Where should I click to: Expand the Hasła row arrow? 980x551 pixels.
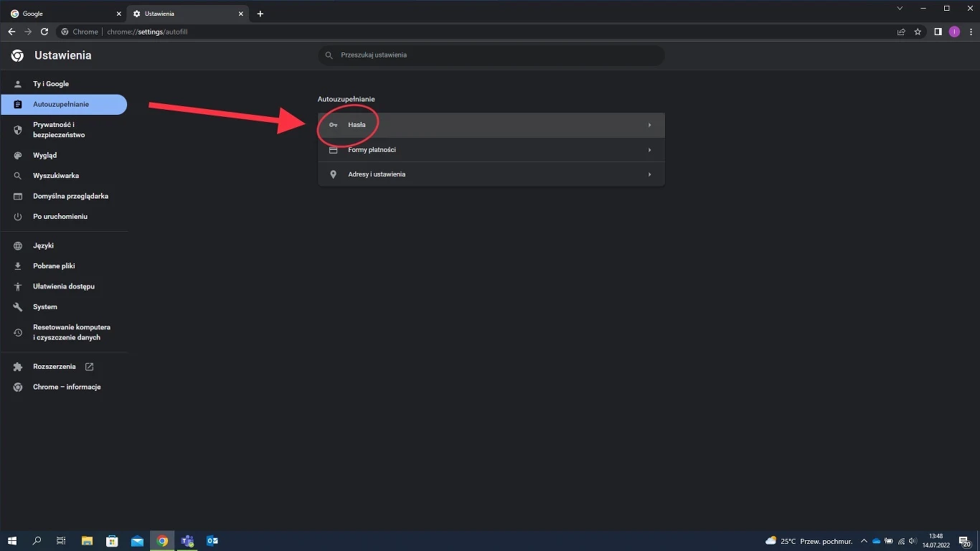(649, 125)
